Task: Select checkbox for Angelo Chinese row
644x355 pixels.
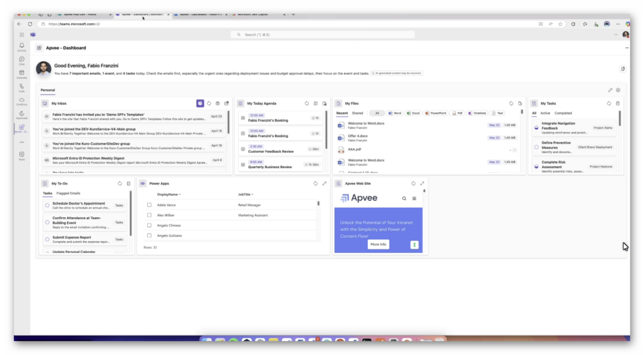Action: pyautogui.click(x=149, y=225)
